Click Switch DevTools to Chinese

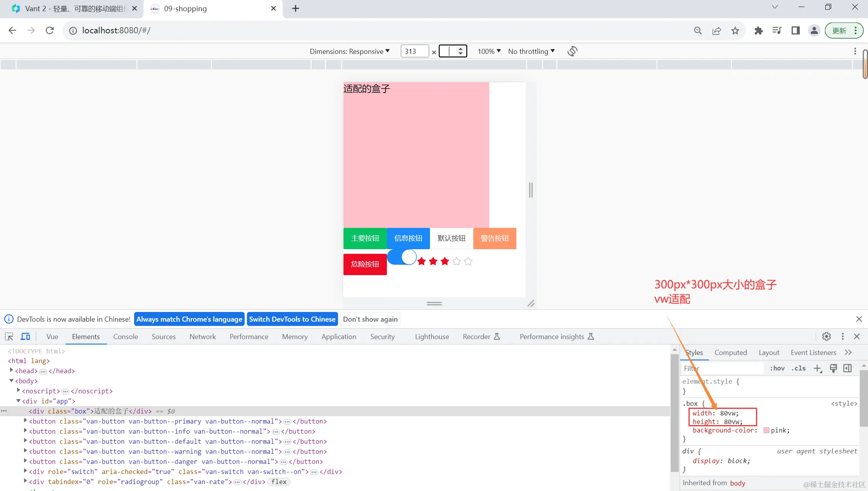click(x=292, y=319)
